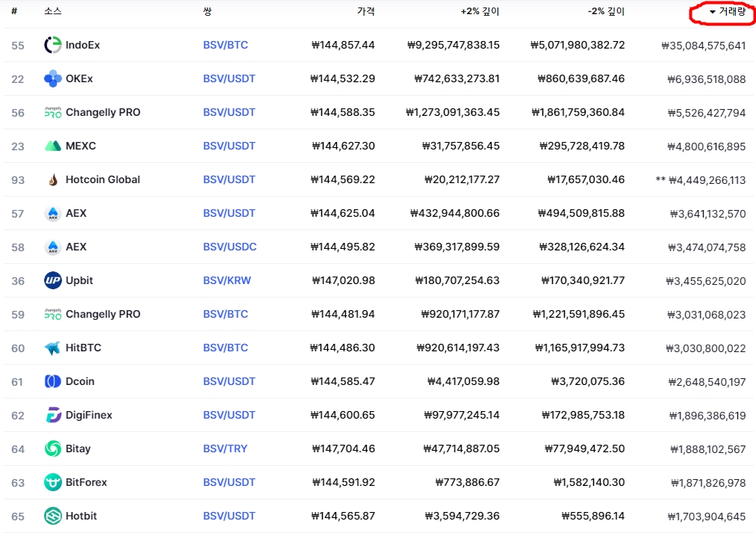Click the BitForex exchange name
The width and height of the screenshot is (756, 536).
pyautogui.click(x=87, y=482)
